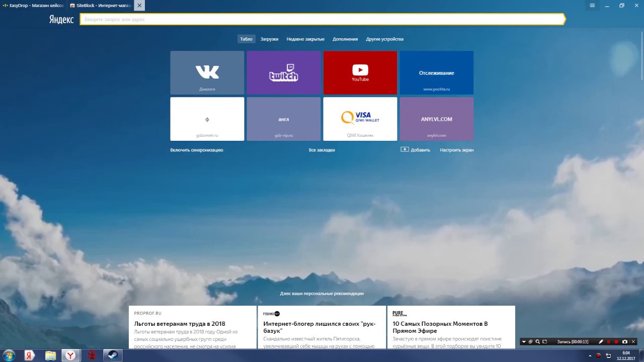Click the Yandex Browser taskbar icon
This screenshot has height=362, width=644.
(x=71, y=355)
